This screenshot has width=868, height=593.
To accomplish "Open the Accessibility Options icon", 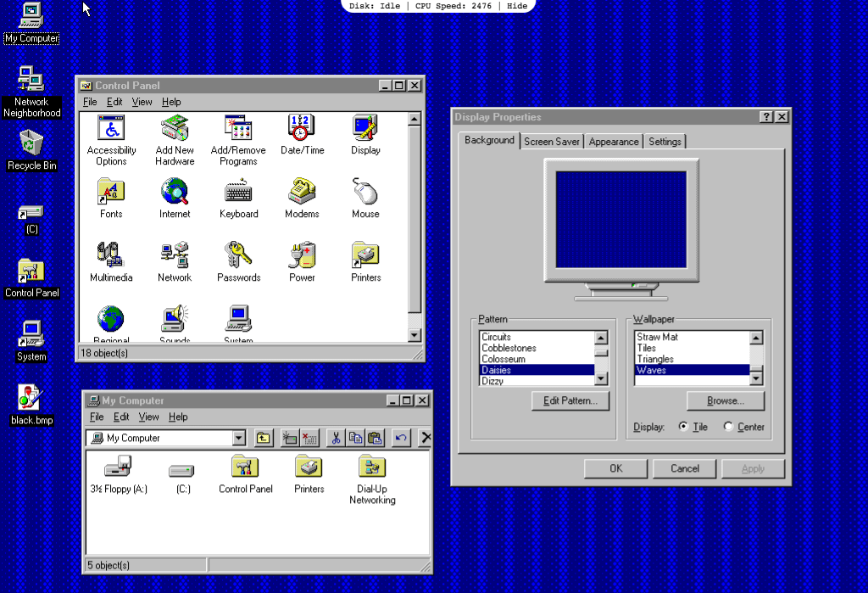I will [111, 131].
